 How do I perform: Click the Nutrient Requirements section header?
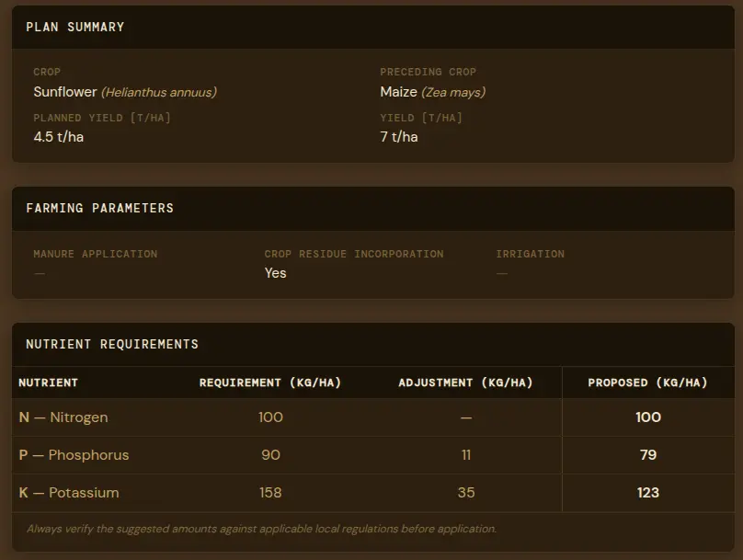pyautogui.click(x=112, y=345)
